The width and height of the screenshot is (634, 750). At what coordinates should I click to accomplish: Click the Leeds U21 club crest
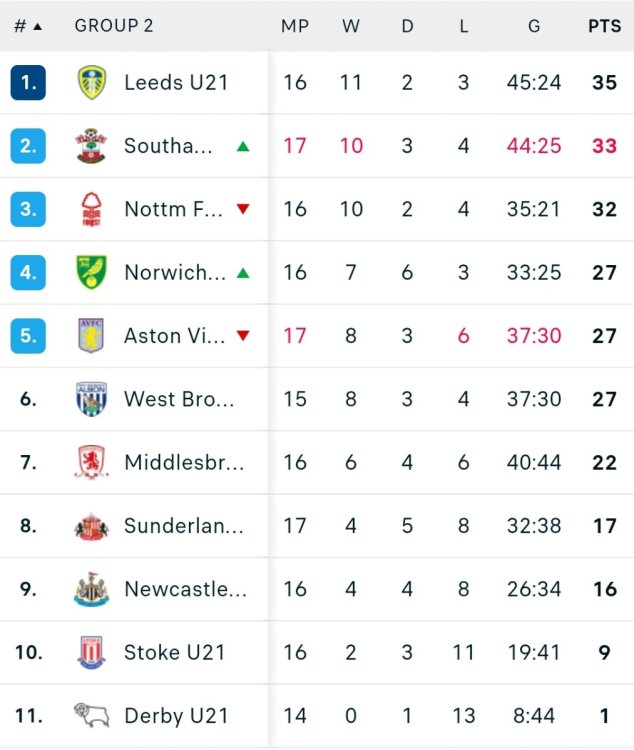tap(92, 83)
